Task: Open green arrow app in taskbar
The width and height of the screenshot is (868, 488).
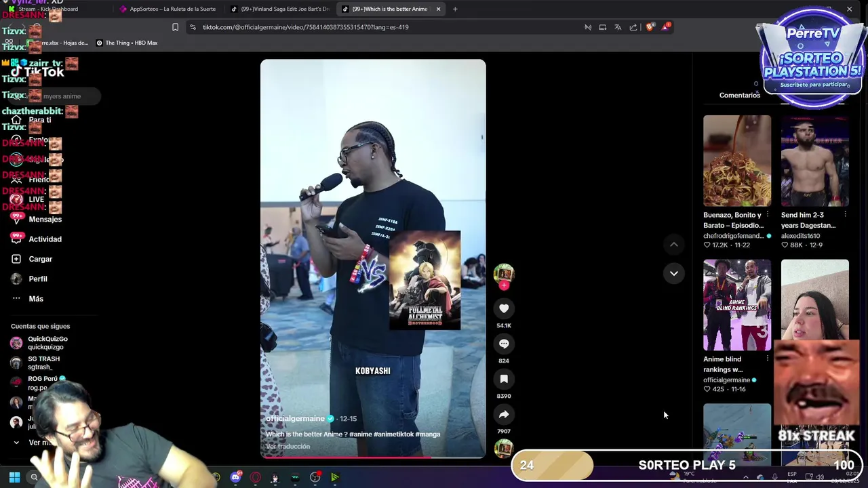Action: pos(334,477)
